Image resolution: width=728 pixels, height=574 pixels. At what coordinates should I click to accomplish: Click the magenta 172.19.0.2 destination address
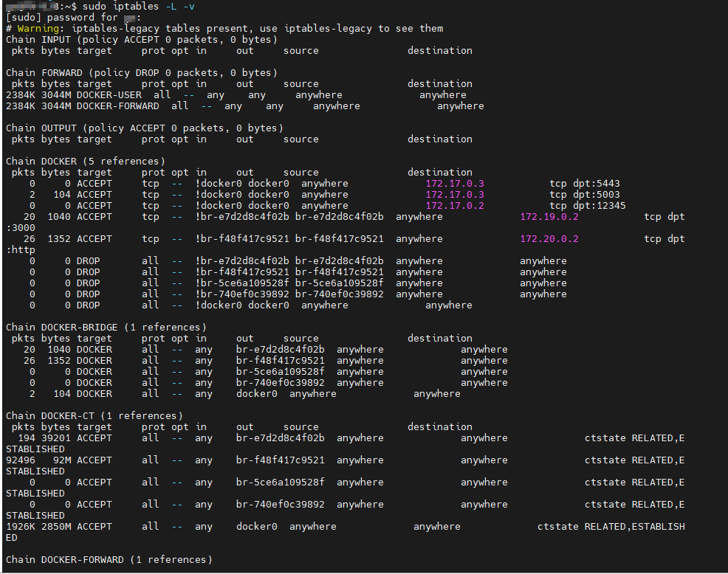point(549,217)
